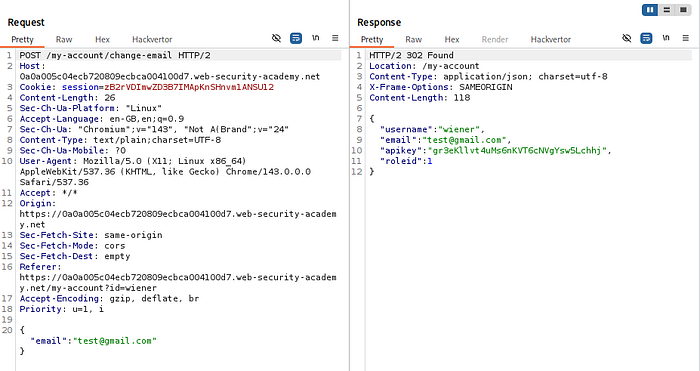This screenshot has width=700, height=371.
Task: Switch to Request Pretty tab
Action: coord(22,39)
